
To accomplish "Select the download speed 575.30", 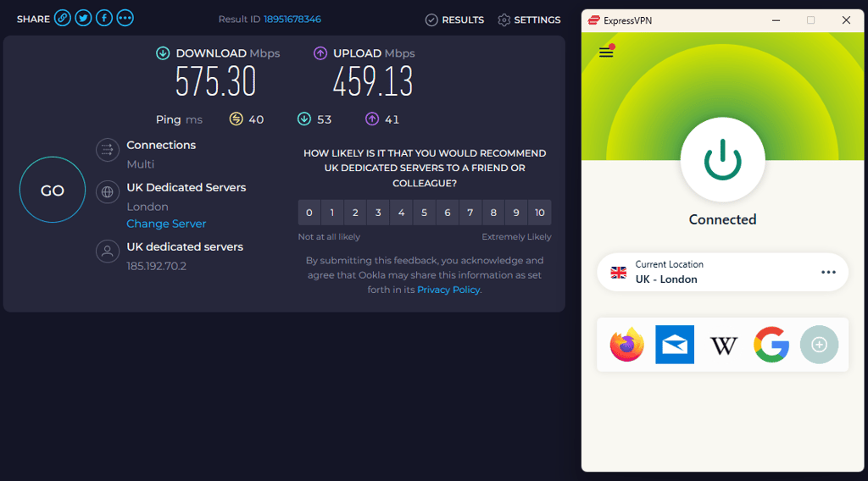I will [x=216, y=82].
